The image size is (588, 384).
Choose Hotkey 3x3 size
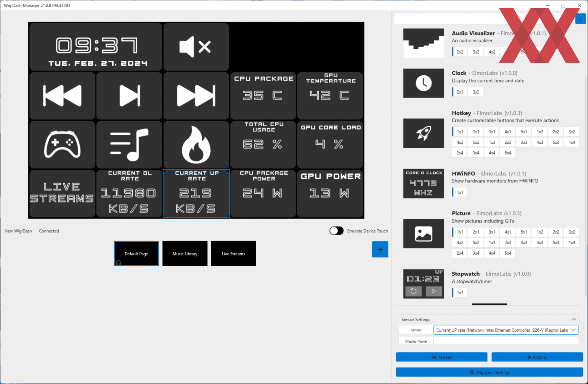(524, 142)
